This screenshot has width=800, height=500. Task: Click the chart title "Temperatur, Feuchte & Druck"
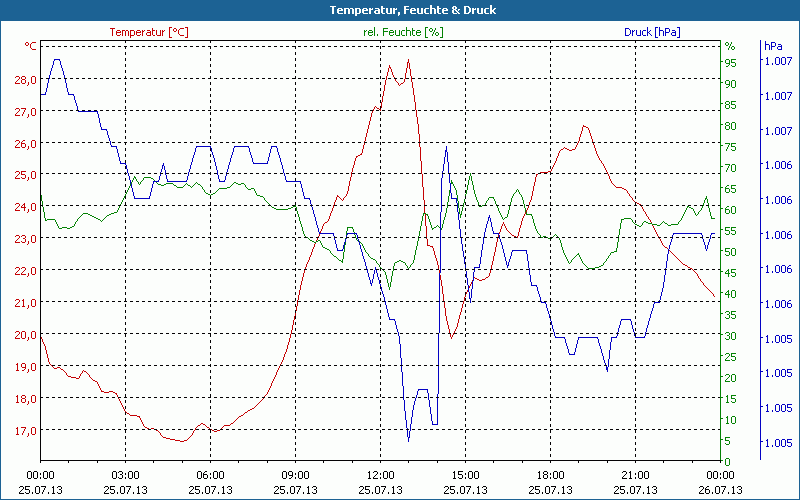click(412, 10)
